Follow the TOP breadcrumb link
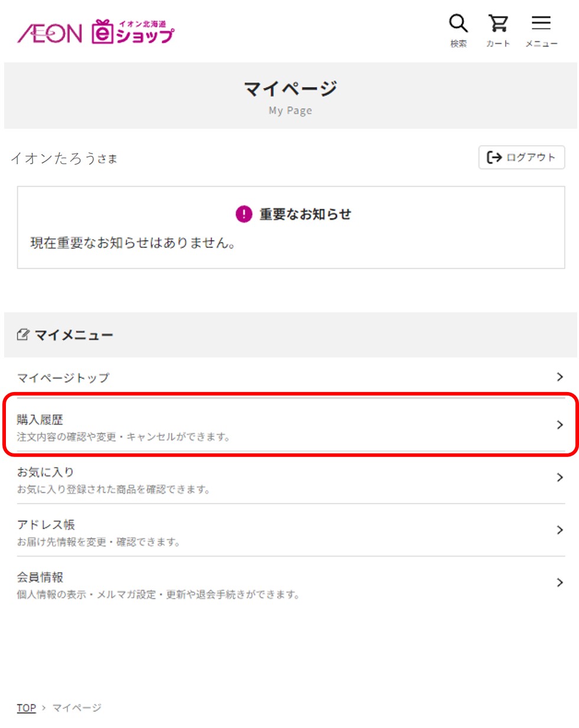Viewport: 579px width, 728px height. 26,707
